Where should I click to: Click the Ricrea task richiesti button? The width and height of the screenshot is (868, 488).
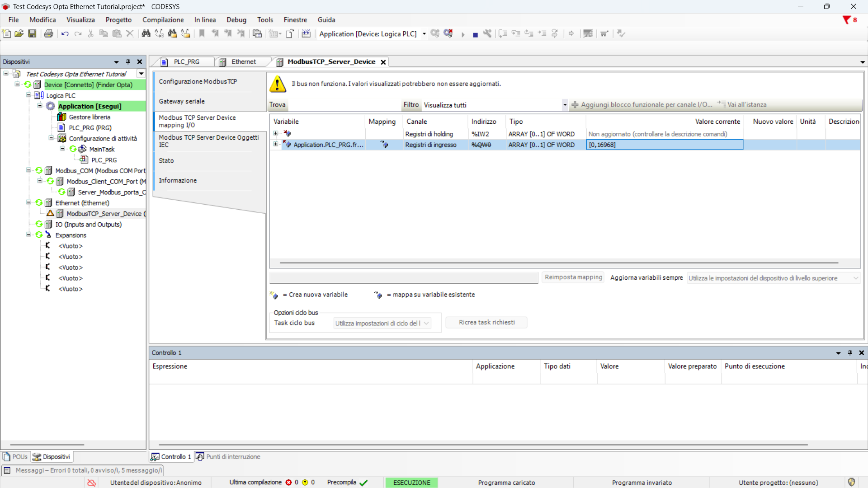[x=486, y=322]
